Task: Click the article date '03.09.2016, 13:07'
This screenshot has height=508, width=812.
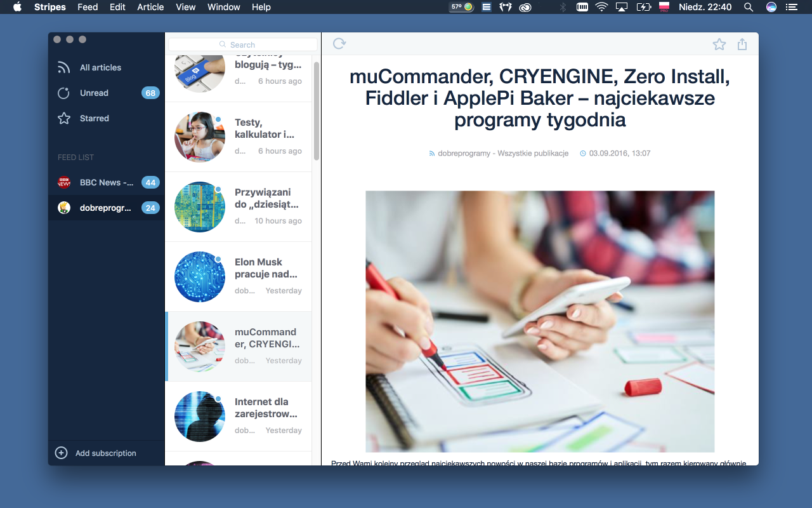Action: (620, 153)
